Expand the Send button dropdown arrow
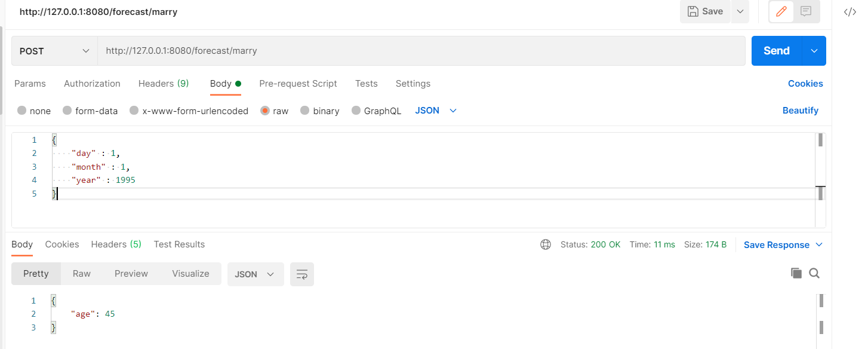This screenshot has width=868, height=349. (814, 51)
